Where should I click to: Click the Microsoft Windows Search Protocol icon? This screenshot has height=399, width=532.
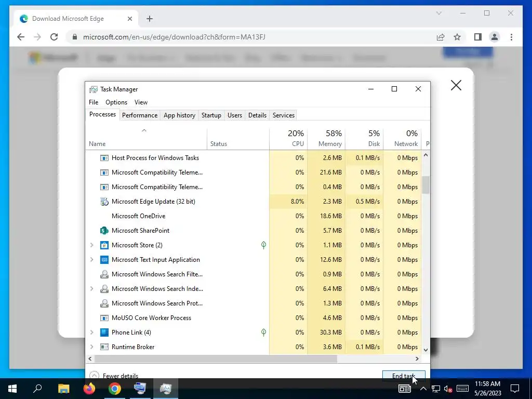104,303
